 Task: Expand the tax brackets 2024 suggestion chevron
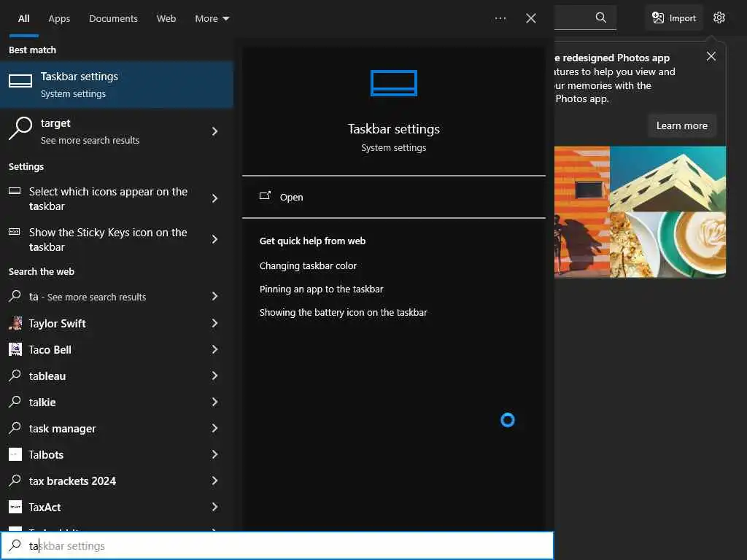click(214, 481)
